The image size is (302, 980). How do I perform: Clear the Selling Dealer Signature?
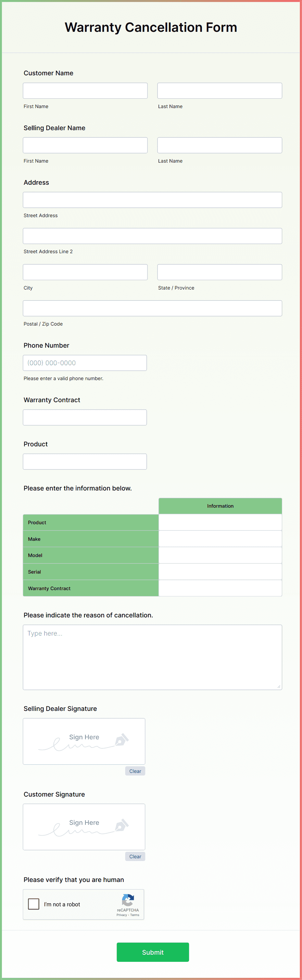tap(135, 771)
